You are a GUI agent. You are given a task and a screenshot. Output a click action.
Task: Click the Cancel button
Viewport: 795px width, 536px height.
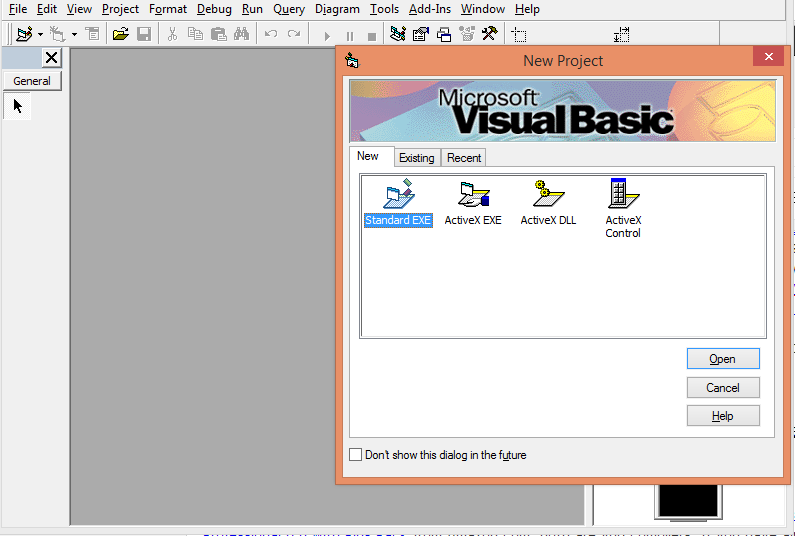click(x=723, y=388)
